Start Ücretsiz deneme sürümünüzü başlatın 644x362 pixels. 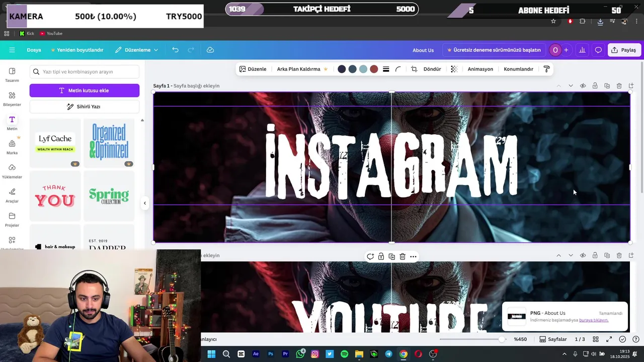494,50
